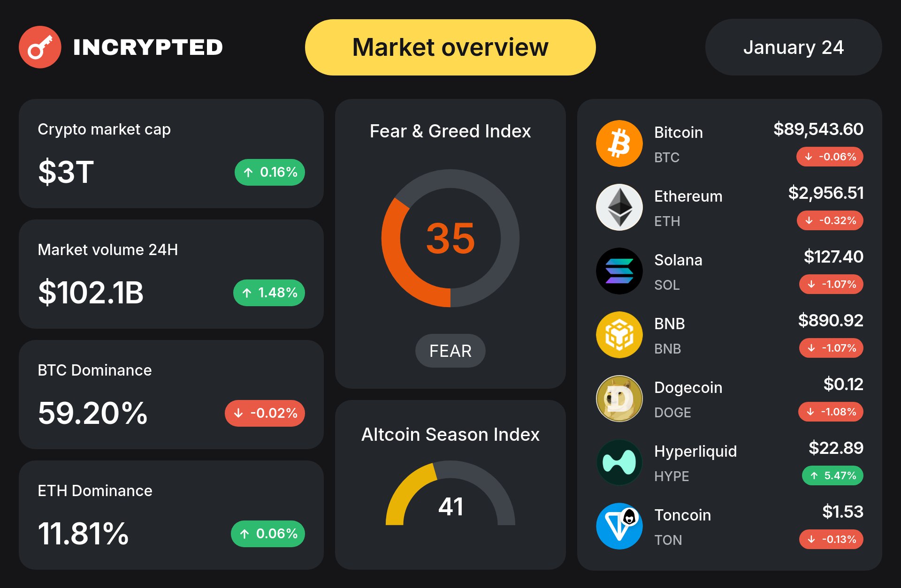Click the Crypto market cap 0.16% badge
Viewport: 901px width, 588px height.
coord(269,173)
